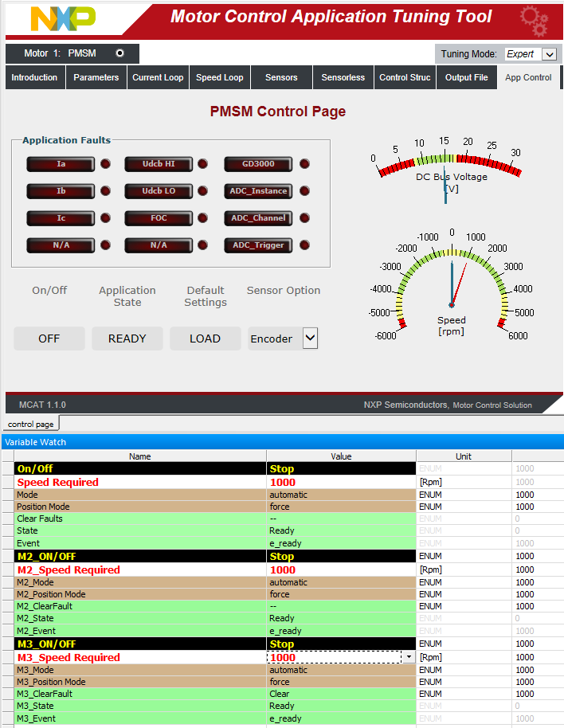Open the Sensorless tab
564x728 pixels.
pos(343,77)
